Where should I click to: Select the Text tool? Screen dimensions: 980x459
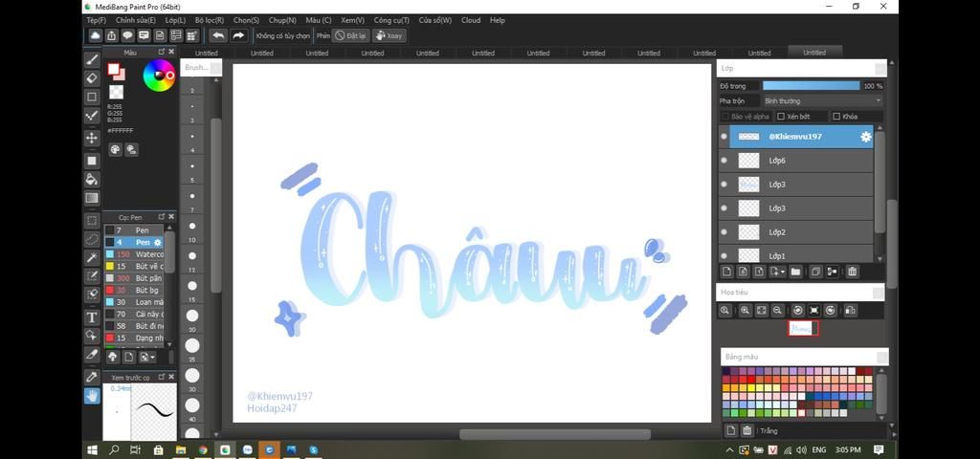click(92, 317)
